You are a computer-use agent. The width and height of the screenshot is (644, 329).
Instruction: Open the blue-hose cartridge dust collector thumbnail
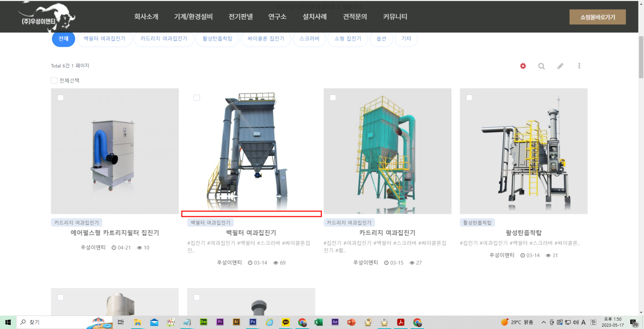pyautogui.click(x=115, y=151)
